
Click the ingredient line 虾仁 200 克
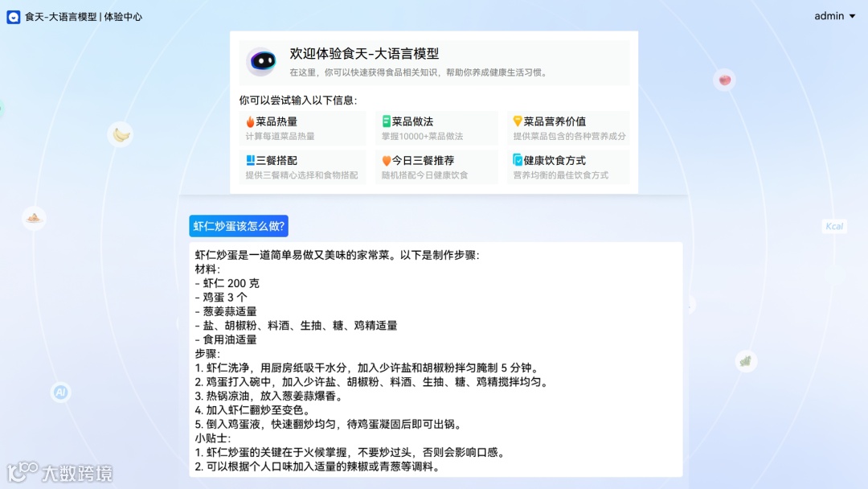pyautogui.click(x=227, y=283)
